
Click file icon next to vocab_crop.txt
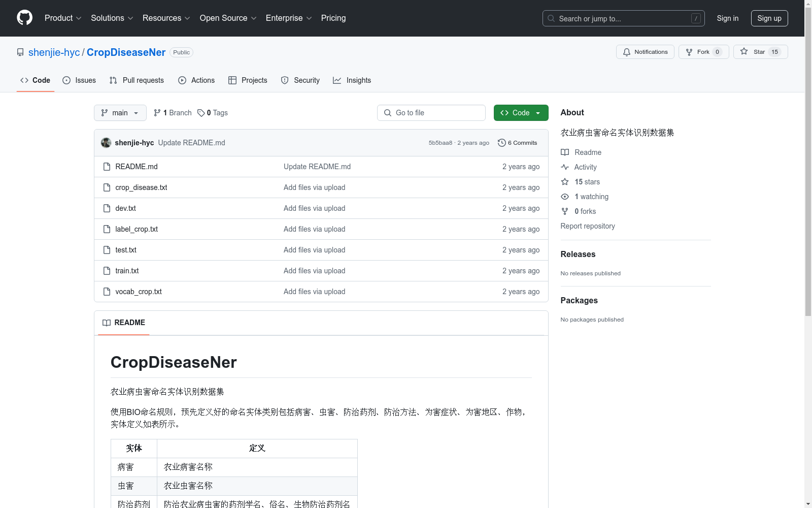[107, 292]
